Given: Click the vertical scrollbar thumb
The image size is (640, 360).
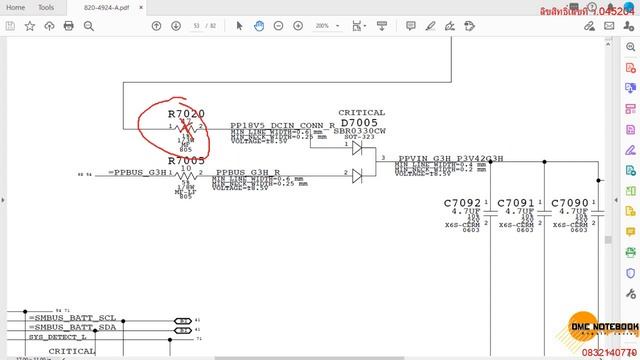Looking at the screenshot, I should point(608,240).
